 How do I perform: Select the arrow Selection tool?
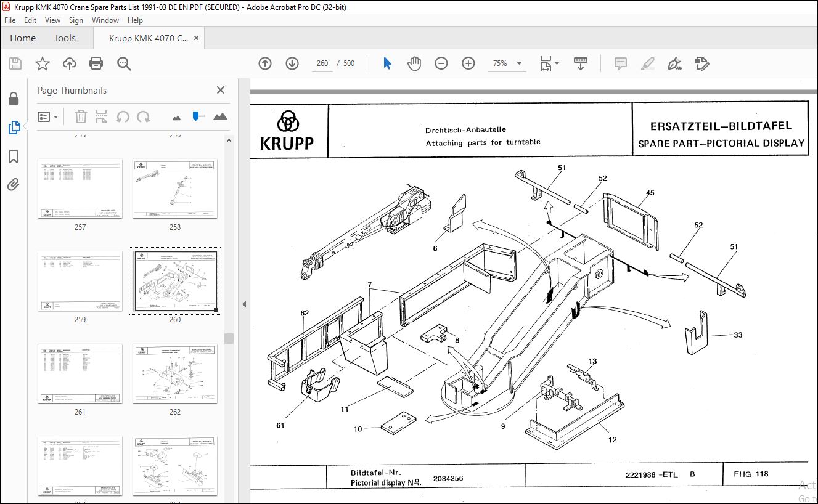(x=387, y=63)
